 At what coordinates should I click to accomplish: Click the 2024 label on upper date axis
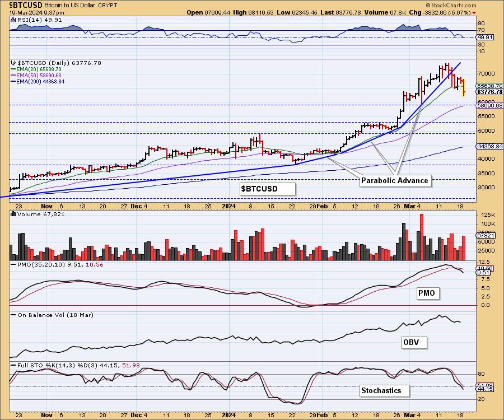(229, 206)
